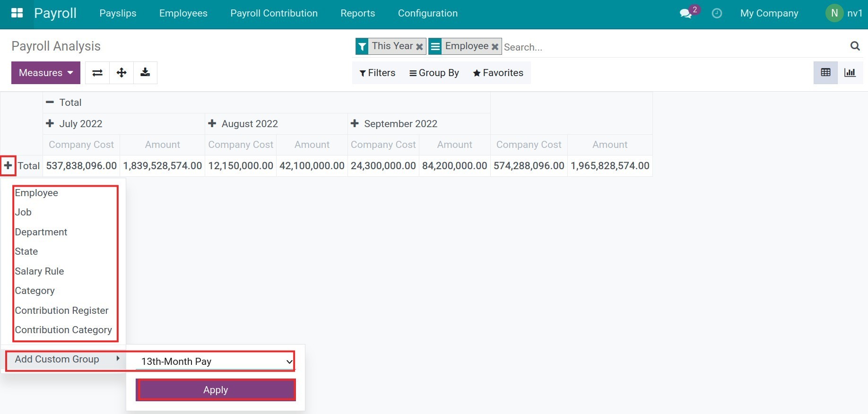Download the pivot table as spreadsheet
The height and width of the screenshot is (414, 868).
145,73
